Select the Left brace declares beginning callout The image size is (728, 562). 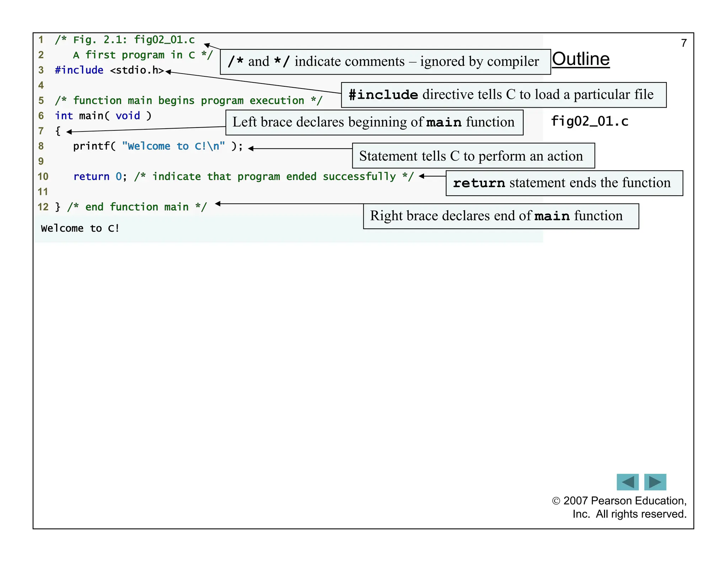click(374, 123)
